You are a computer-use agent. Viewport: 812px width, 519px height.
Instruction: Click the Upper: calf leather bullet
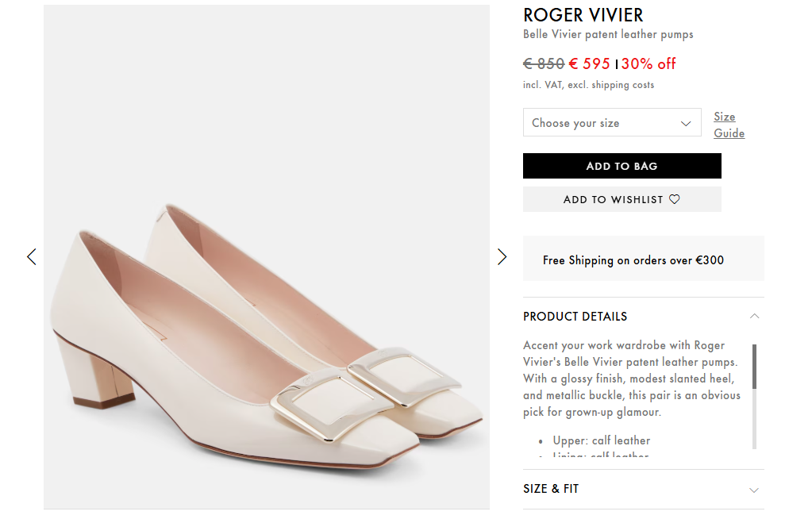click(x=621, y=440)
